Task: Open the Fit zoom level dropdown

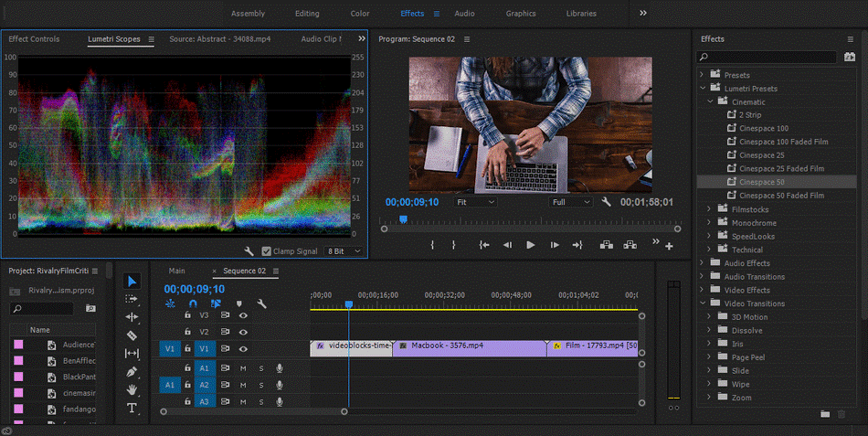Action: pos(475,202)
